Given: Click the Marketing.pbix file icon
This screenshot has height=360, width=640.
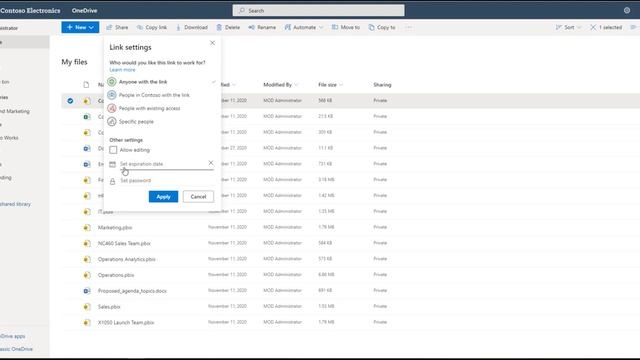Looking at the screenshot, I should pos(87,227).
